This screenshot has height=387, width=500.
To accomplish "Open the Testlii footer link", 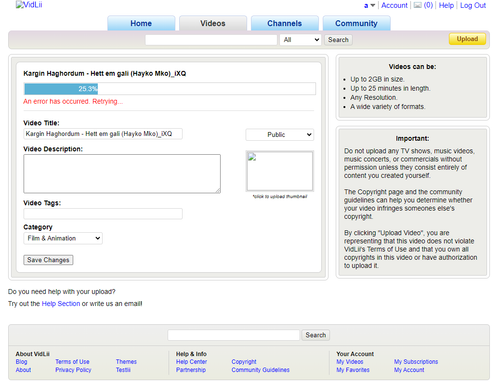I will [123, 370].
